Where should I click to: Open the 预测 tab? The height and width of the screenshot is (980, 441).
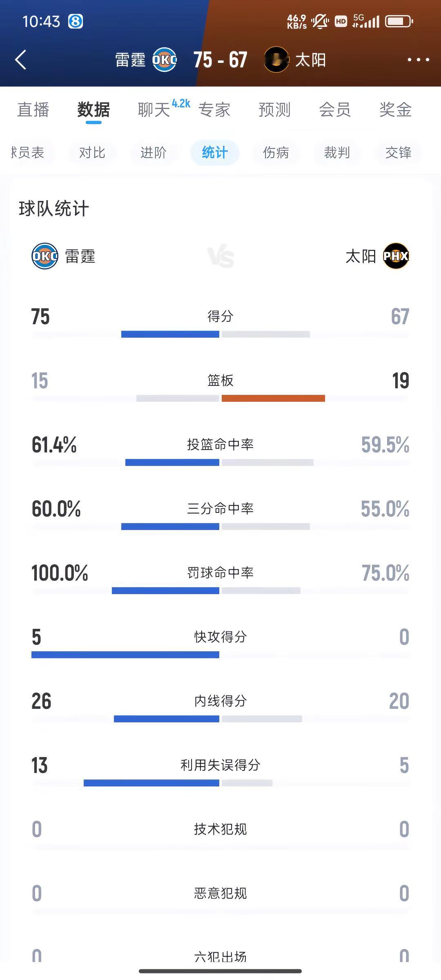coord(274,109)
